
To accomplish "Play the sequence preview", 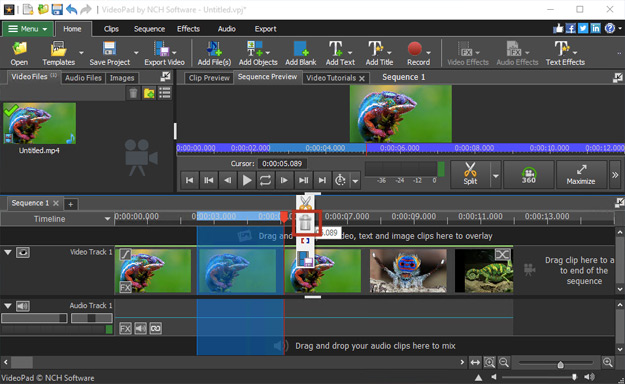I will [x=247, y=181].
